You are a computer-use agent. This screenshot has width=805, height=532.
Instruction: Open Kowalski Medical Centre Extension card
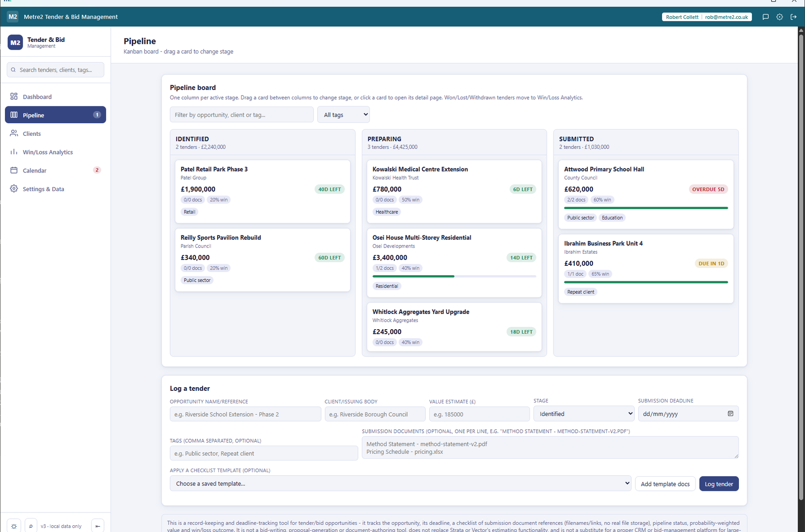[454, 191]
